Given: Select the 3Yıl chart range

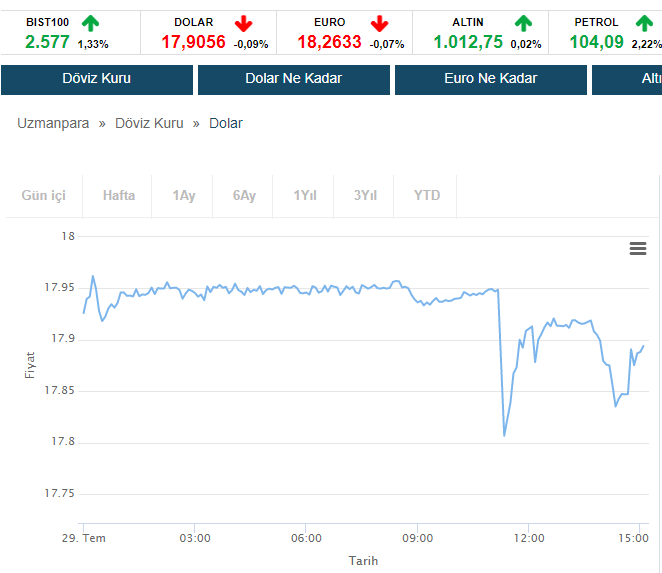Looking at the screenshot, I should point(365,196).
